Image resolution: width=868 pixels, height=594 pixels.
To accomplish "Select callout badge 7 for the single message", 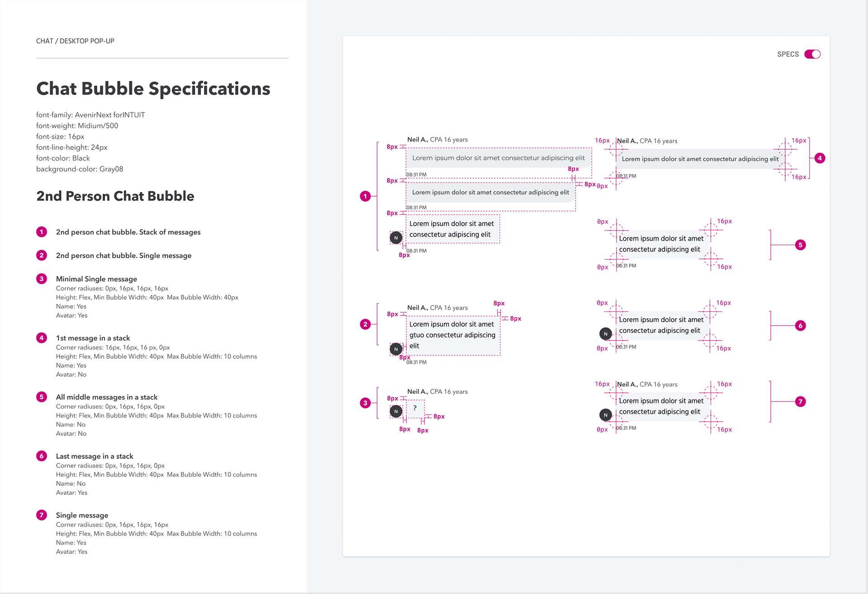I will click(800, 401).
